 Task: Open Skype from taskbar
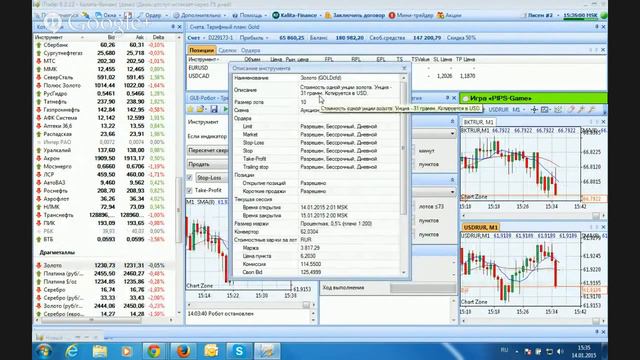coord(239,351)
